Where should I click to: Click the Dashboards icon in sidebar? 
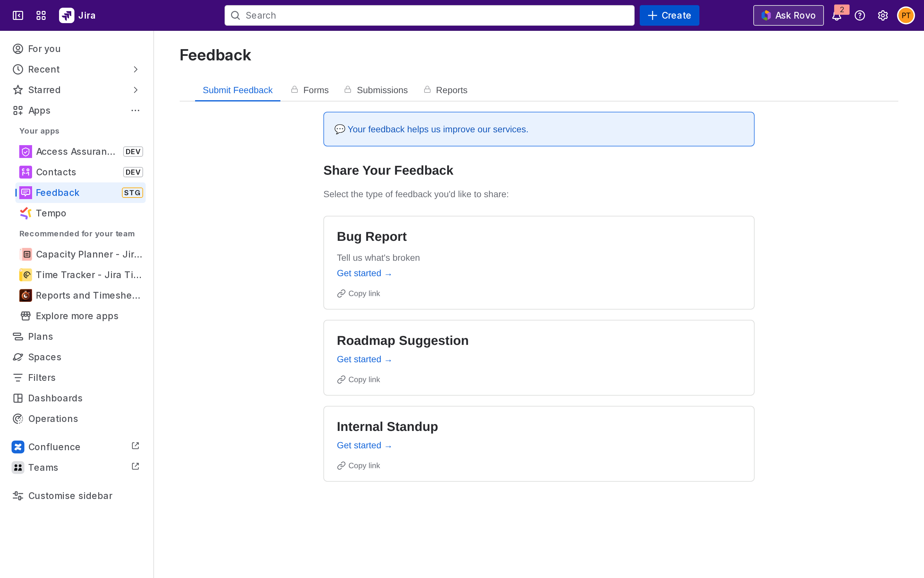pyautogui.click(x=18, y=398)
